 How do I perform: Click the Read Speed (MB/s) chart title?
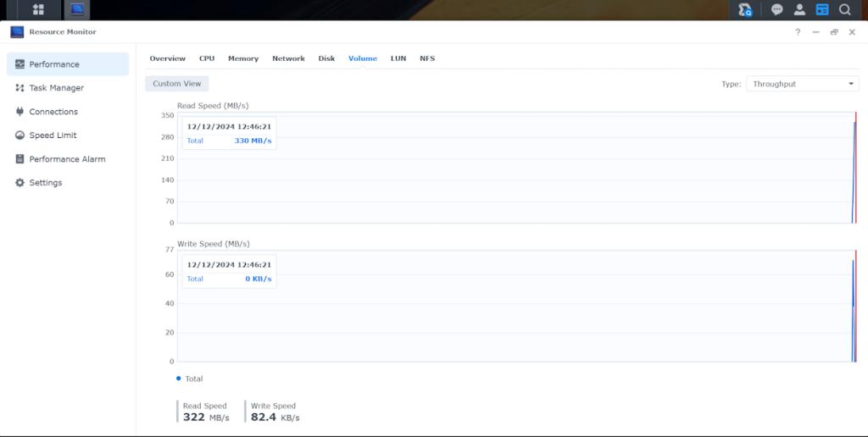click(213, 106)
